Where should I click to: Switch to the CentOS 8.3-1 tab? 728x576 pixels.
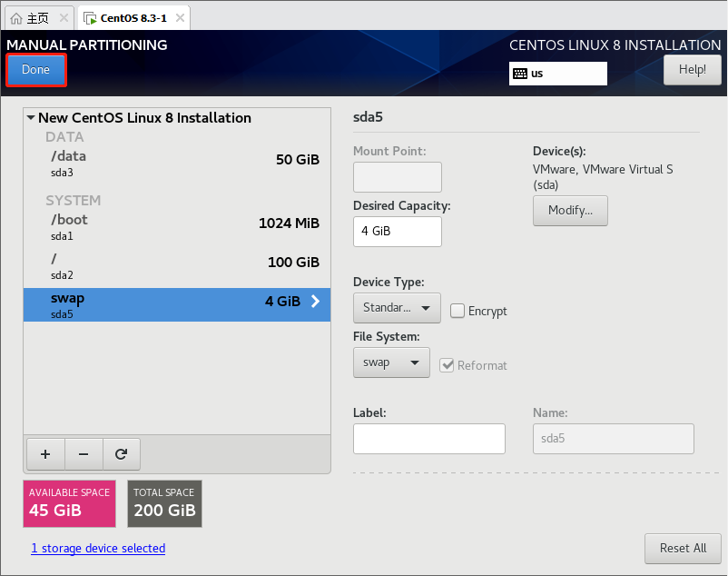tap(133, 18)
